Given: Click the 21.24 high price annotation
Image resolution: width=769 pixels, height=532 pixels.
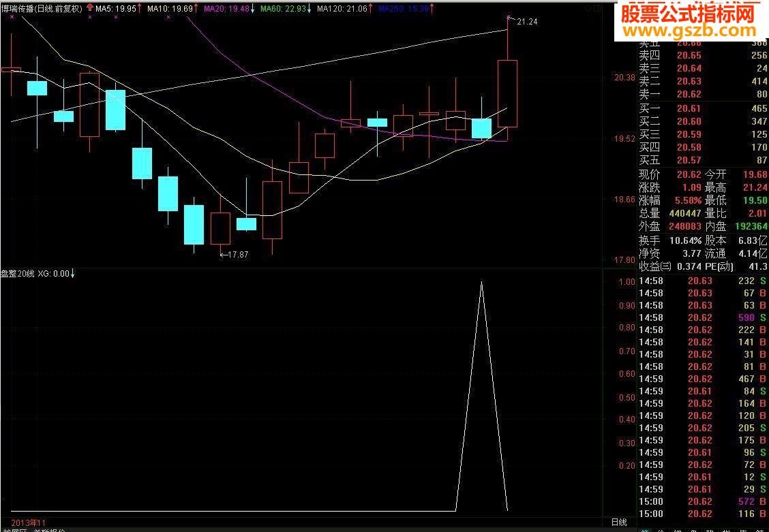Looking at the screenshot, I should [527, 22].
